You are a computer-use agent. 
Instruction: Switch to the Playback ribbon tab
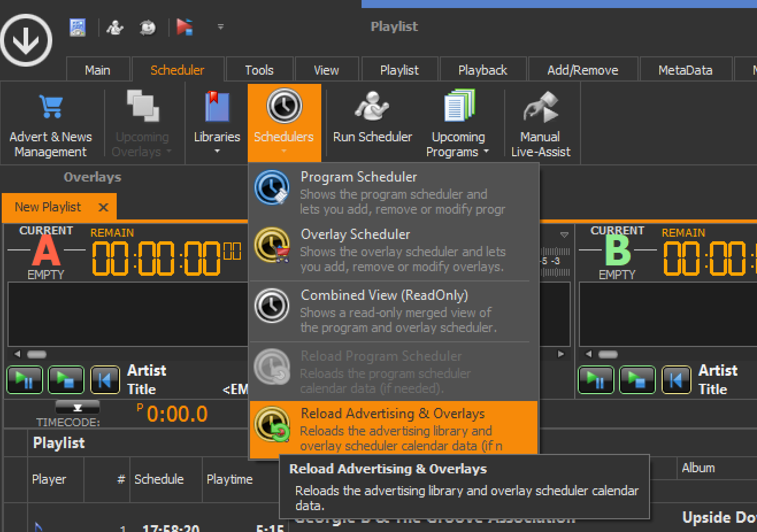pos(482,70)
